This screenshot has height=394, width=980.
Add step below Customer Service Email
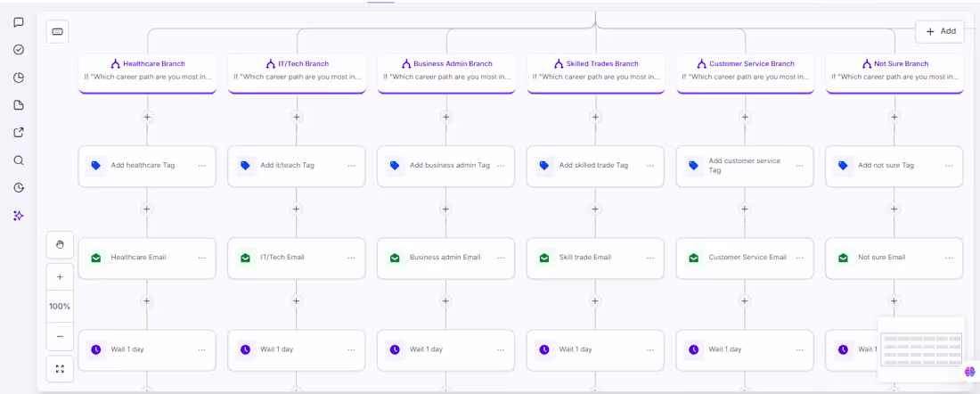[x=745, y=300]
